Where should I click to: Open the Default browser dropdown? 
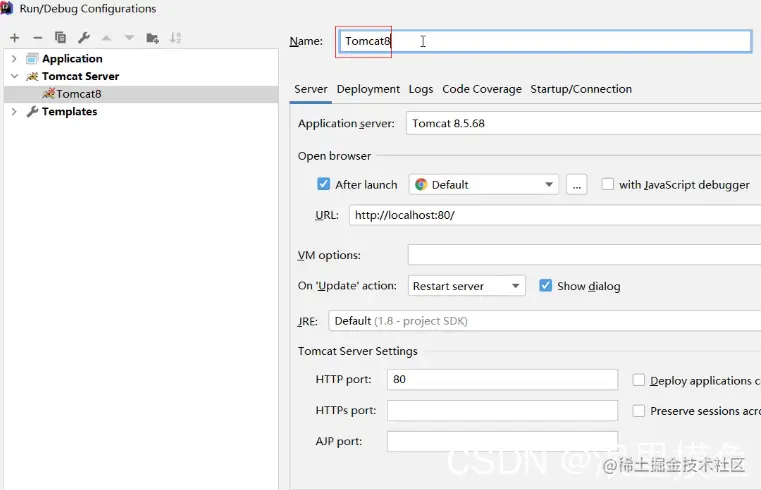click(484, 184)
